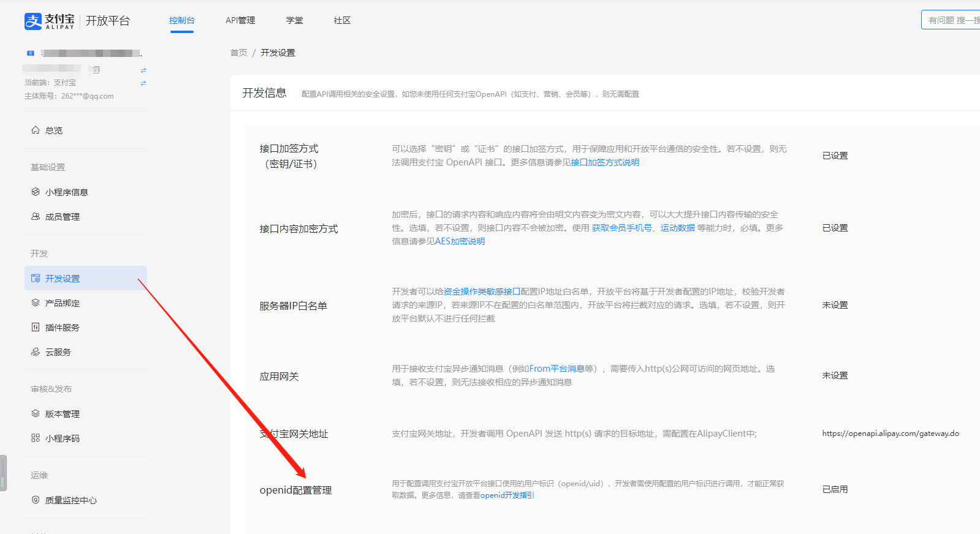The image size is (980, 534).
Task: Select 开发设置 in the sidebar
Action: [x=86, y=278]
